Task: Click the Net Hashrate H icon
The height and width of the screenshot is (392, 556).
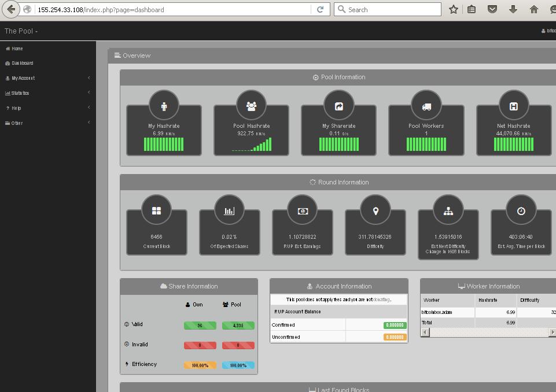Action: pos(514,106)
